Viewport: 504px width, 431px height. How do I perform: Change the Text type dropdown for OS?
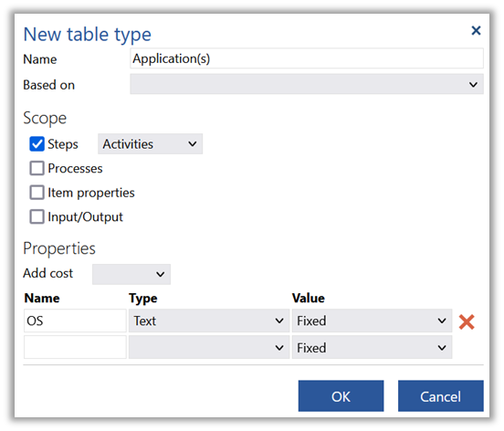[209, 321]
